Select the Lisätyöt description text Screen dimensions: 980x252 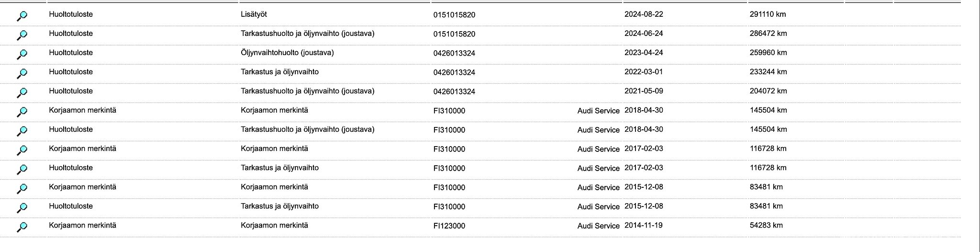click(x=254, y=14)
